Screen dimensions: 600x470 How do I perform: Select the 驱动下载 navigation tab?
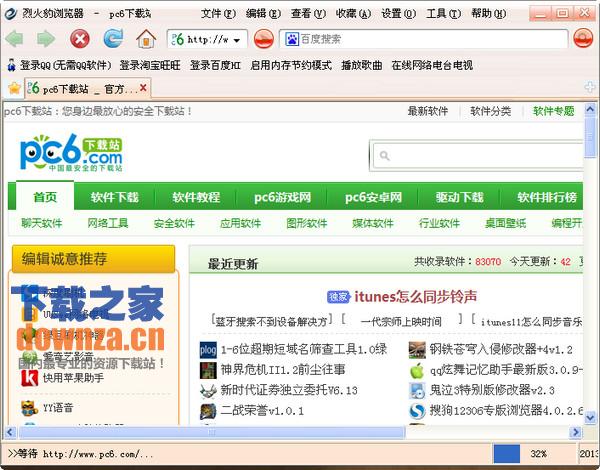coord(460,197)
